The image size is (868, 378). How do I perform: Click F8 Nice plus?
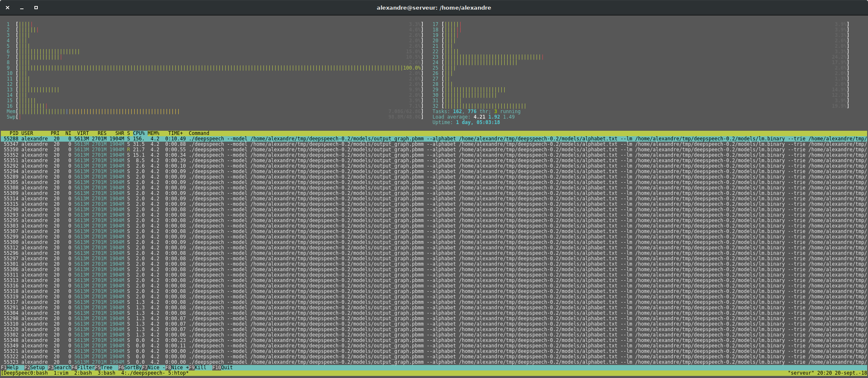[177, 368]
